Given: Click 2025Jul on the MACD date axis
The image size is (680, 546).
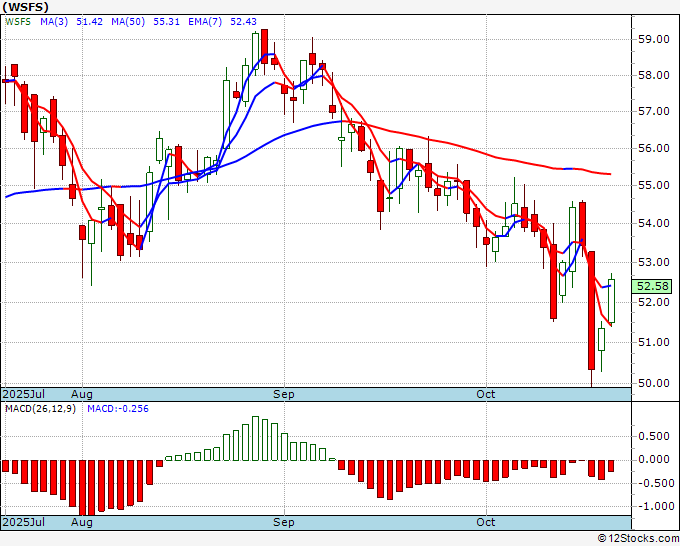Looking at the screenshot, I should tap(24, 522).
